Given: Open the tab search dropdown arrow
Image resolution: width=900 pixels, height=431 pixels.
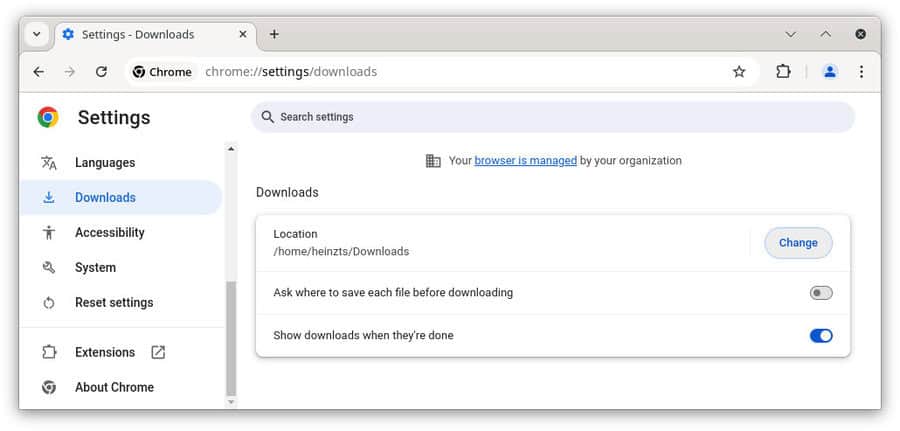Looking at the screenshot, I should (x=37, y=34).
